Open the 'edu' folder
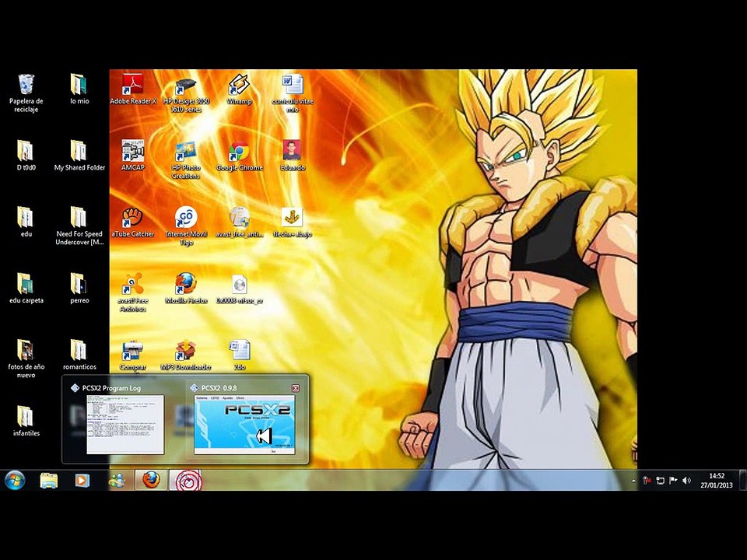Viewport: 747px width, 560px height. click(x=26, y=218)
